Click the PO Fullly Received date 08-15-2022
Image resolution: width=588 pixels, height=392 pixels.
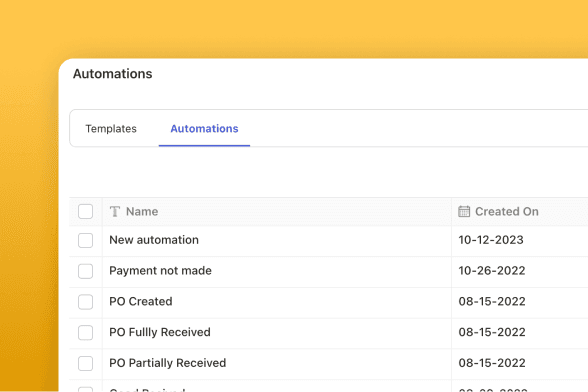click(x=492, y=332)
